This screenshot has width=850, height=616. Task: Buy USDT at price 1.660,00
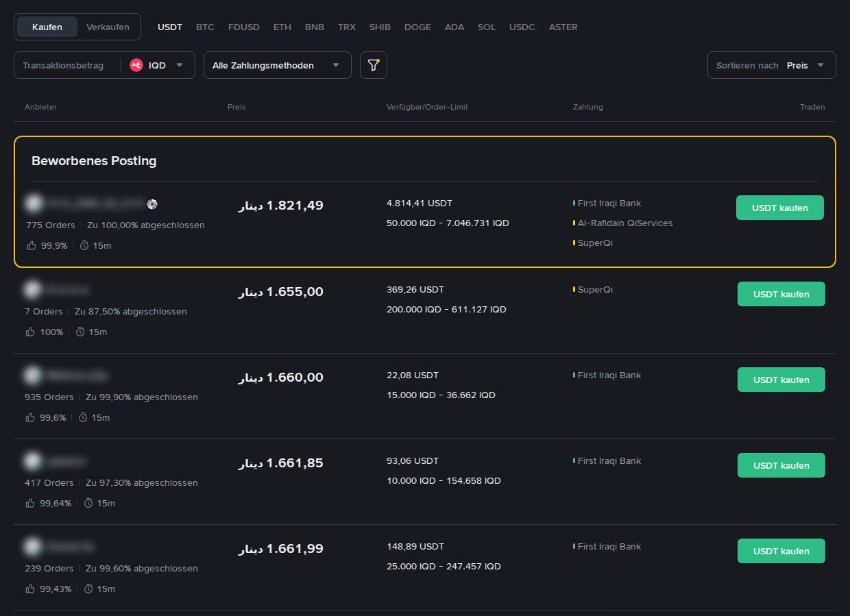(781, 380)
